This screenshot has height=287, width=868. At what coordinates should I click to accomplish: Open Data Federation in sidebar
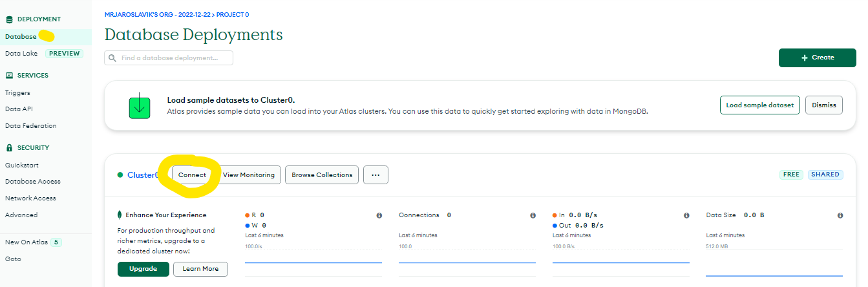(30, 126)
